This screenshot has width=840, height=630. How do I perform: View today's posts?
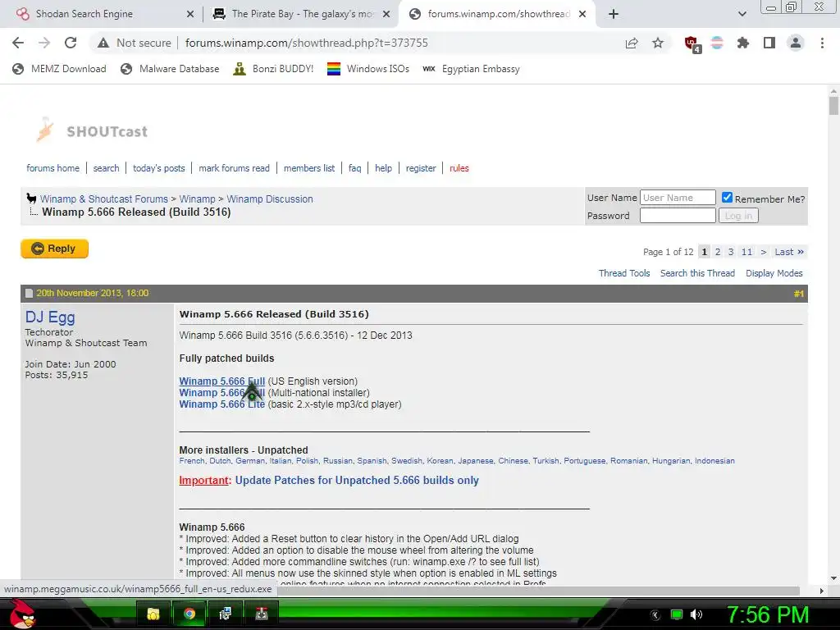pos(158,168)
